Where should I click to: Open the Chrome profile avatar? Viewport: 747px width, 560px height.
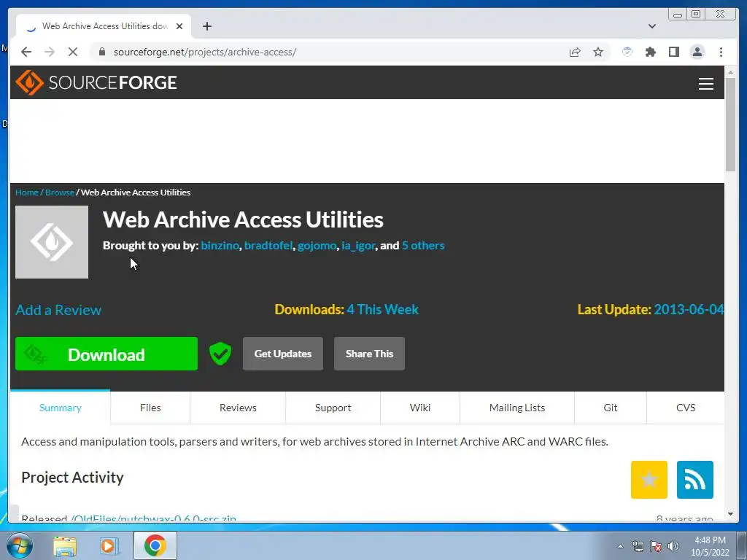(x=697, y=52)
